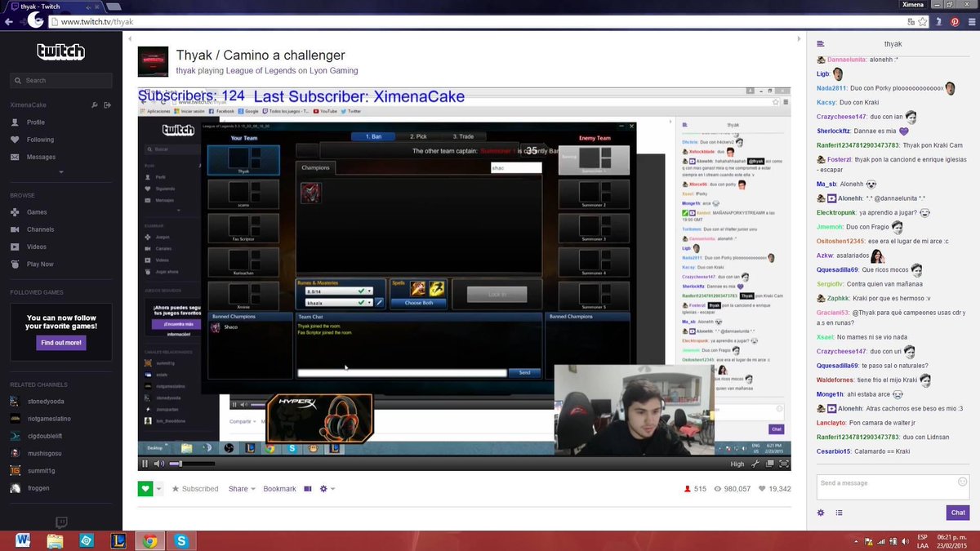Click the purple Chat send button
The image size is (980, 551).
tap(958, 513)
